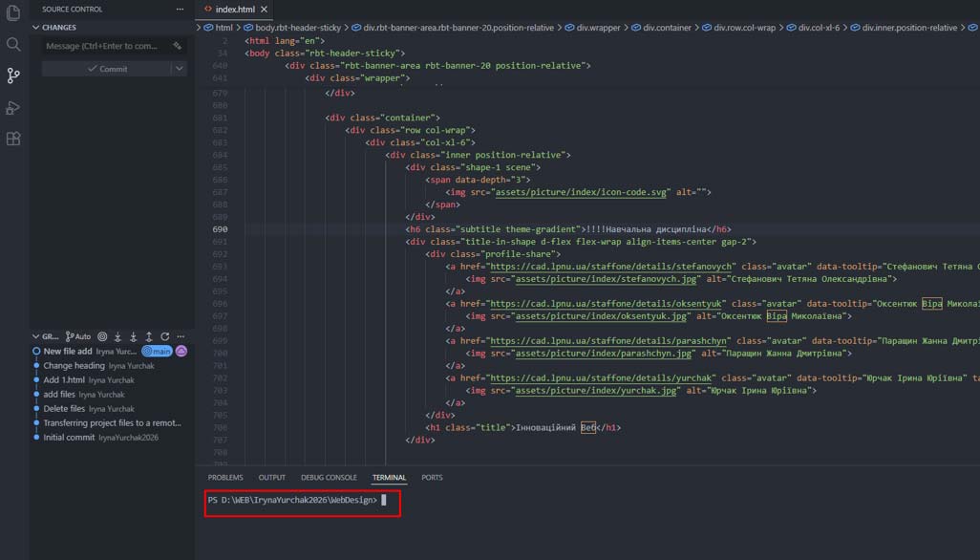
Task: Collapse the Graph section
Action: pyautogui.click(x=35, y=336)
